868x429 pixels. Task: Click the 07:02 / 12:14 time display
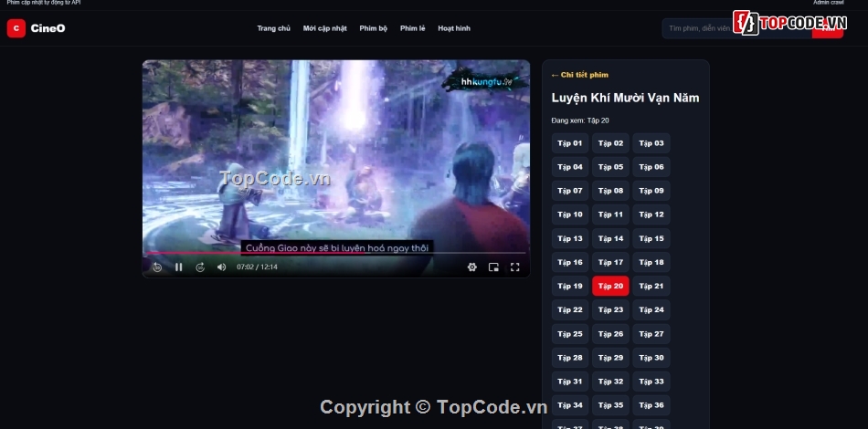258,267
